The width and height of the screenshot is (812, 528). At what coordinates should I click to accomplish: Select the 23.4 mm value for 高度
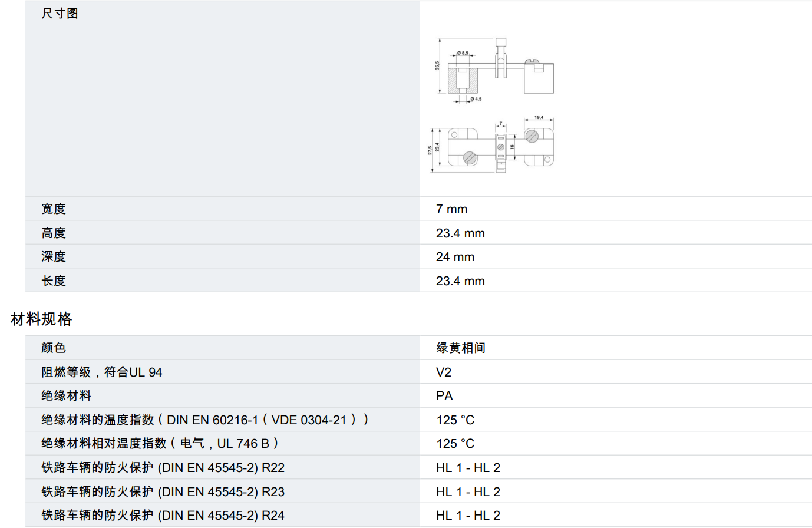[x=460, y=233]
